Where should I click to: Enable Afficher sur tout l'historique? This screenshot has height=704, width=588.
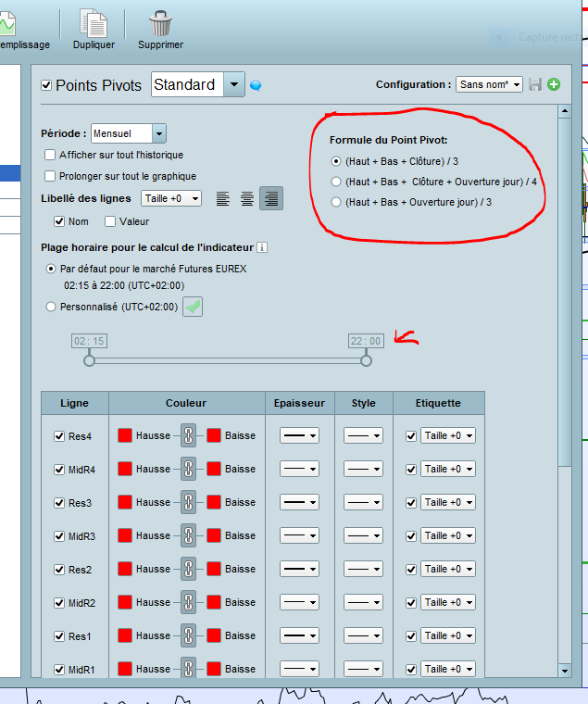click(x=50, y=155)
